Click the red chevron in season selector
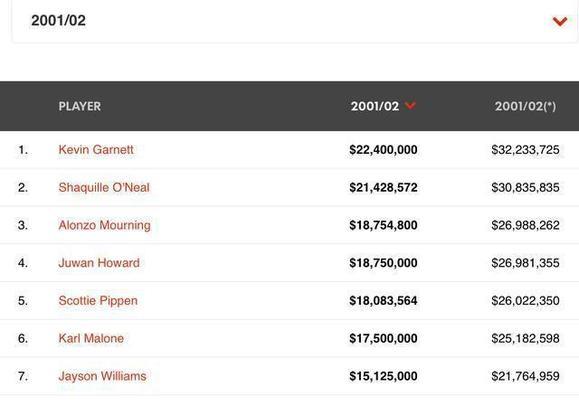The height and width of the screenshot is (400, 579). coord(560,21)
